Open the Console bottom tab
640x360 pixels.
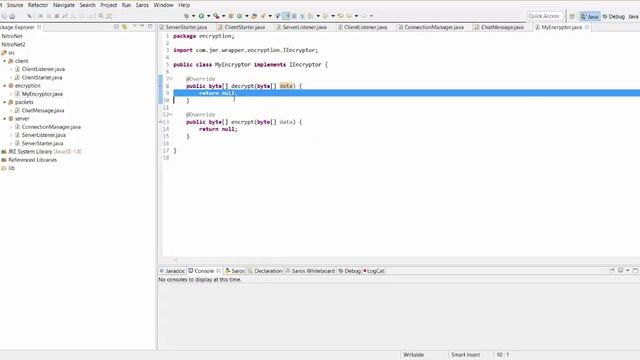[204, 271]
